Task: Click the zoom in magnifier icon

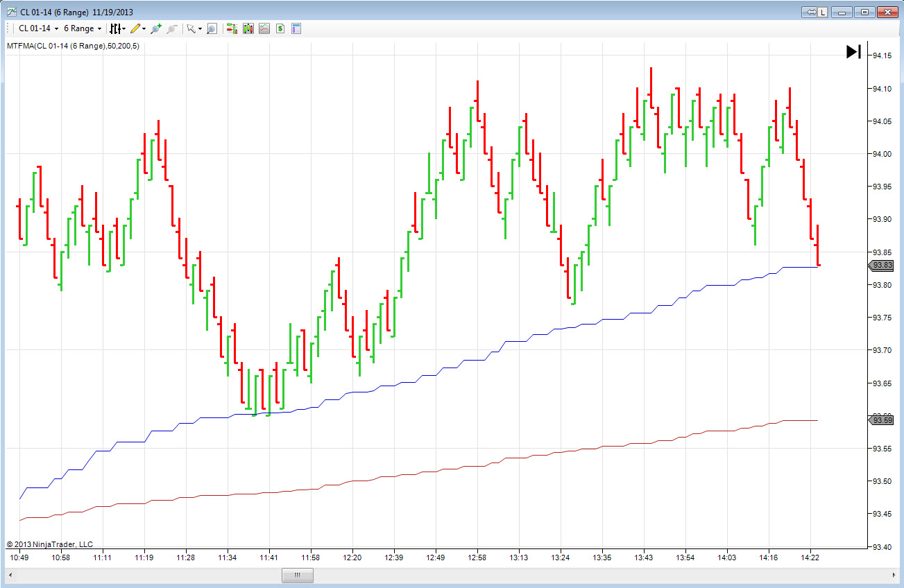Action: (x=156, y=28)
